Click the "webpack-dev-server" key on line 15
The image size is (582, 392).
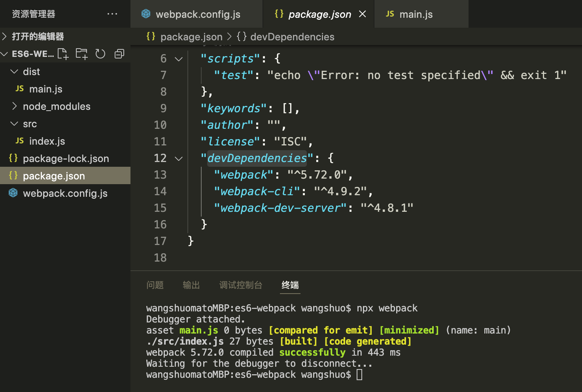click(280, 208)
